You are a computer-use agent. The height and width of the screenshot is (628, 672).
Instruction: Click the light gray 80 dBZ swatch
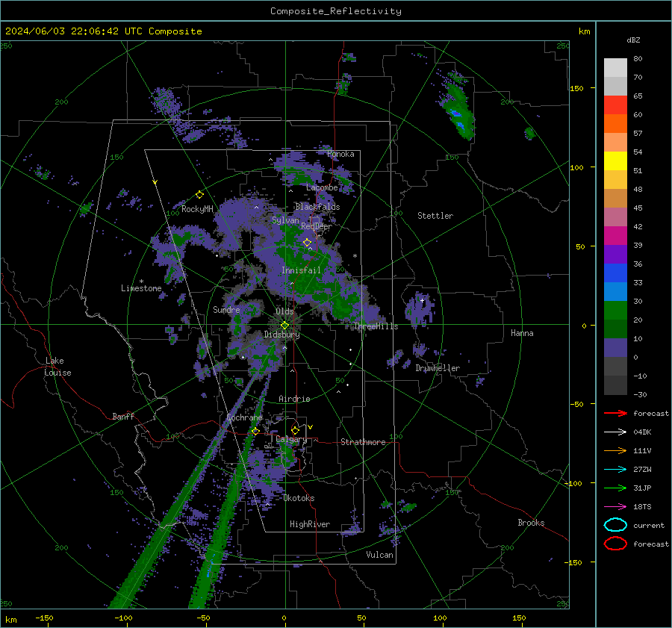(x=615, y=68)
